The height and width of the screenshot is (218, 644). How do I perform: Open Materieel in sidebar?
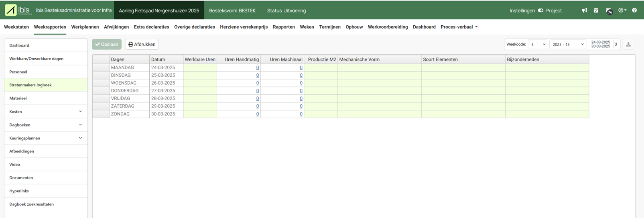tap(46, 98)
